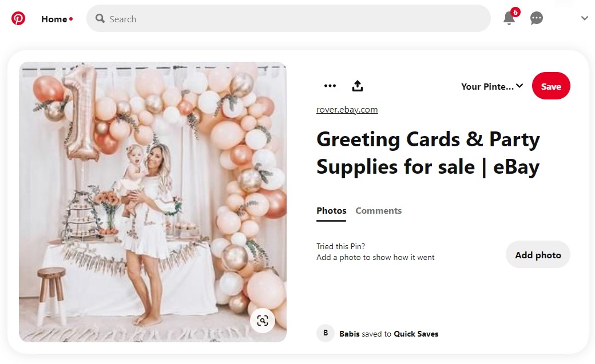Open the Quick Saves board link

pos(416,334)
